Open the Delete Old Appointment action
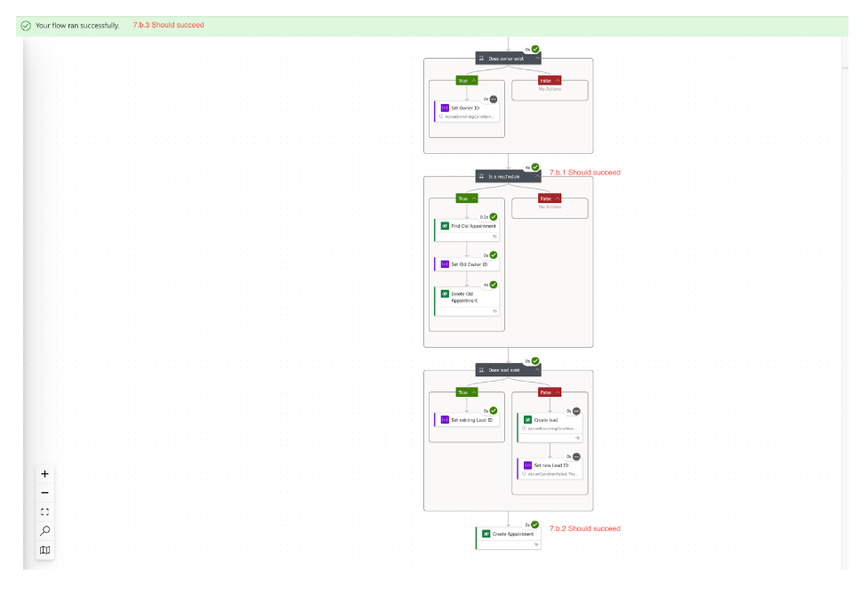 (468, 297)
